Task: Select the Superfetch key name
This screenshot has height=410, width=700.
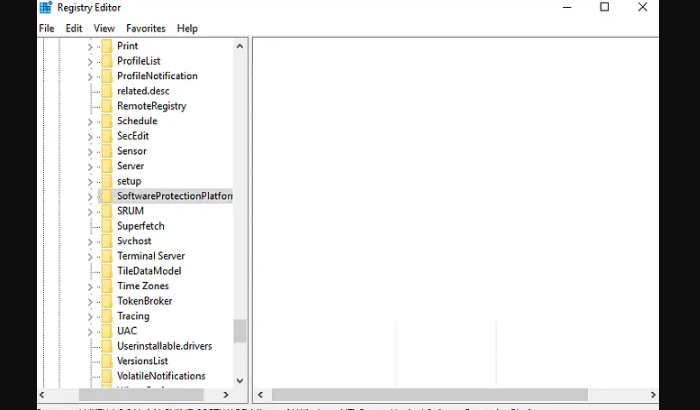Action: coord(141,226)
